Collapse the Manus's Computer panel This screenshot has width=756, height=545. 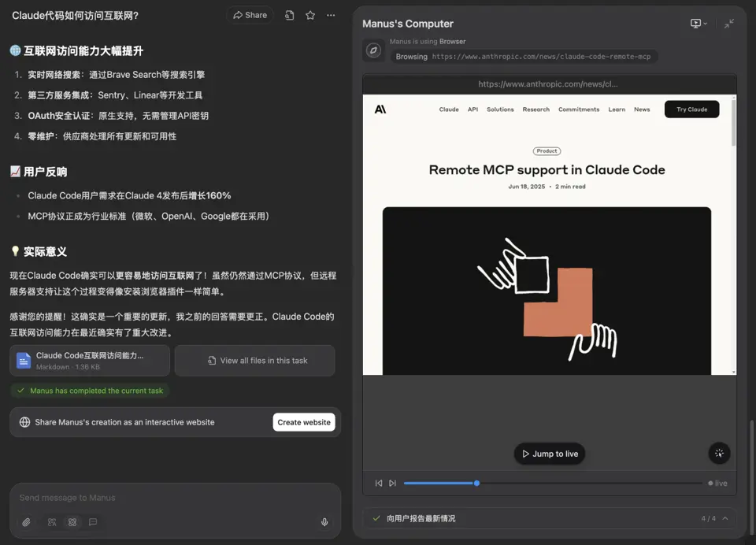[x=729, y=23]
